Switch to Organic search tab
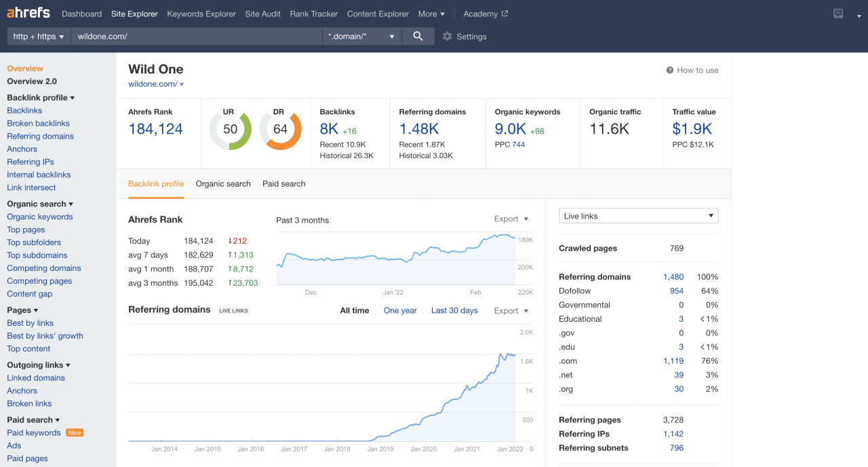Screen dimensions: 868x467 pyautogui.click(x=223, y=184)
